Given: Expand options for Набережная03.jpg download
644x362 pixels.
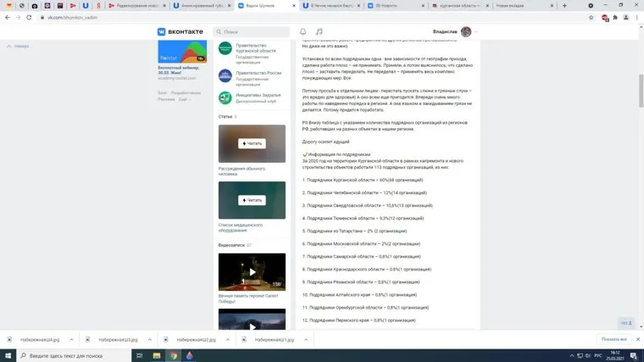Looking at the screenshot, I should point(149,339).
